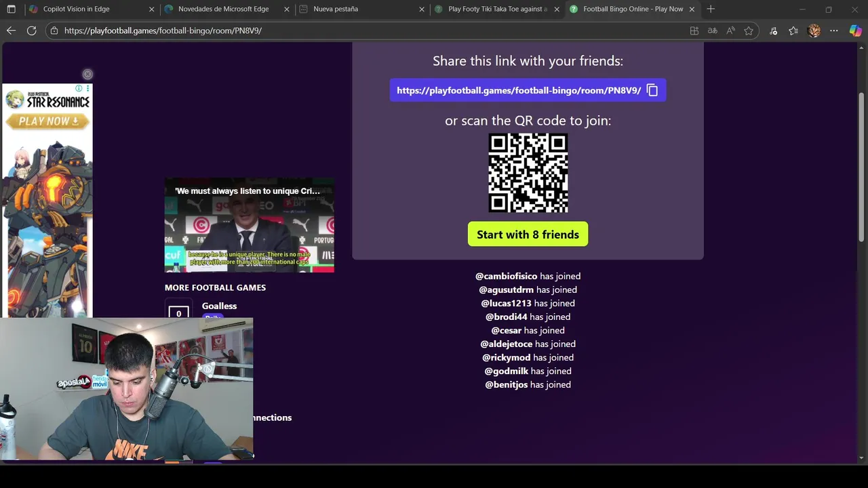The width and height of the screenshot is (868, 488).
Task: Click @rickymod has joined entry
Action: (528, 357)
